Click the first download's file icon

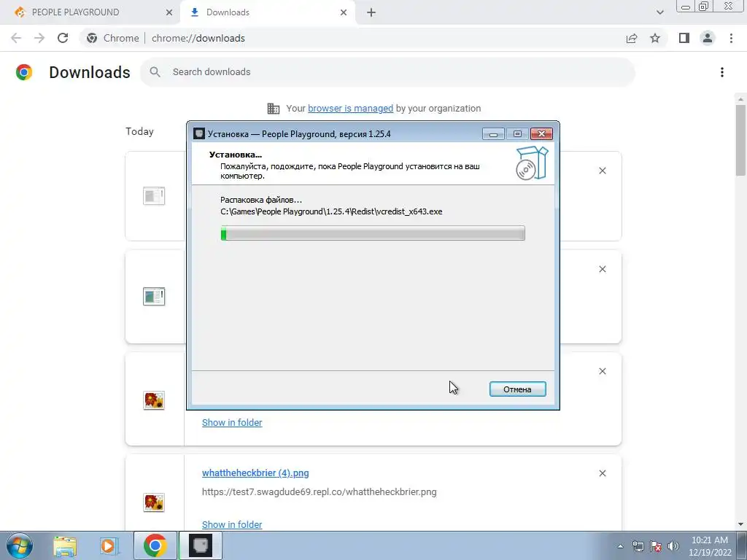pos(154,195)
